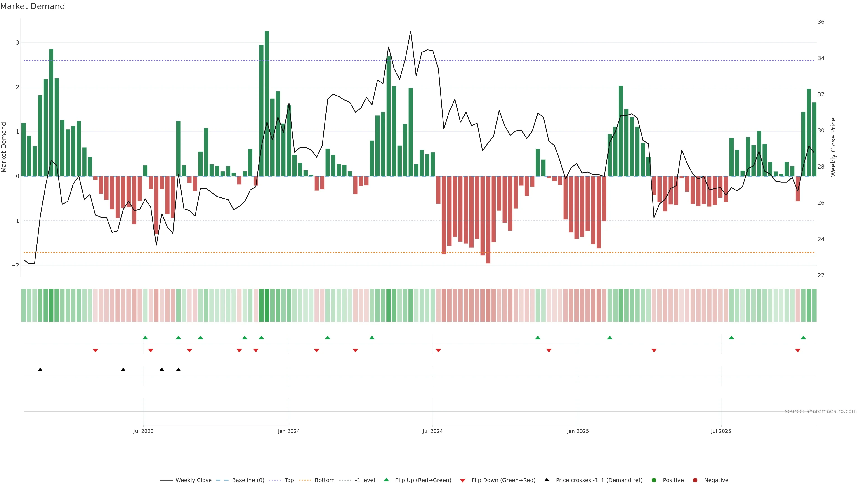Click the Jul 2025 x-axis label
This screenshot has width=868, height=488.
pyautogui.click(x=721, y=432)
